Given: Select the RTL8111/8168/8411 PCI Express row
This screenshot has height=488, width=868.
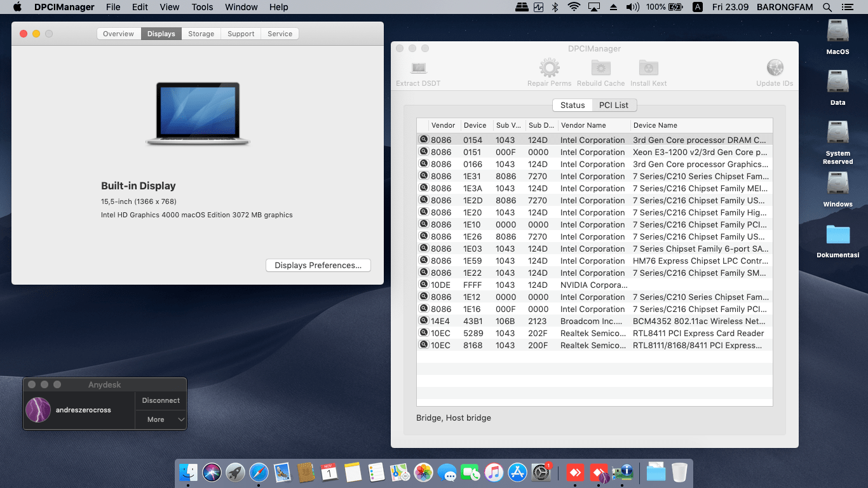Looking at the screenshot, I should pos(595,345).
